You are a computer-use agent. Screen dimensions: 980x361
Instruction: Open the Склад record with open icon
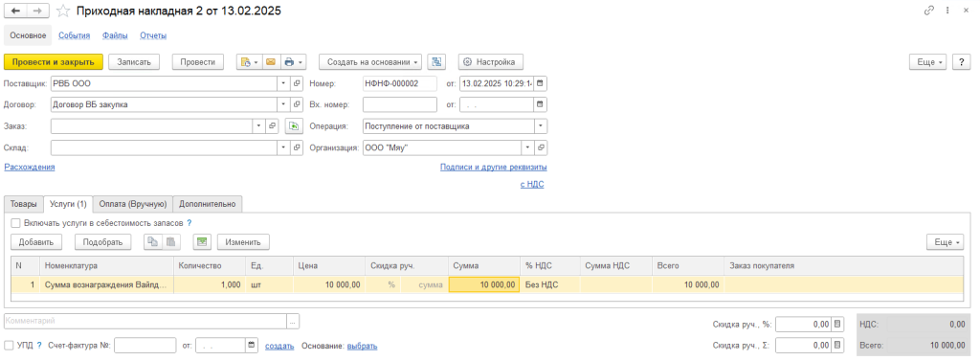pos(298,147)
